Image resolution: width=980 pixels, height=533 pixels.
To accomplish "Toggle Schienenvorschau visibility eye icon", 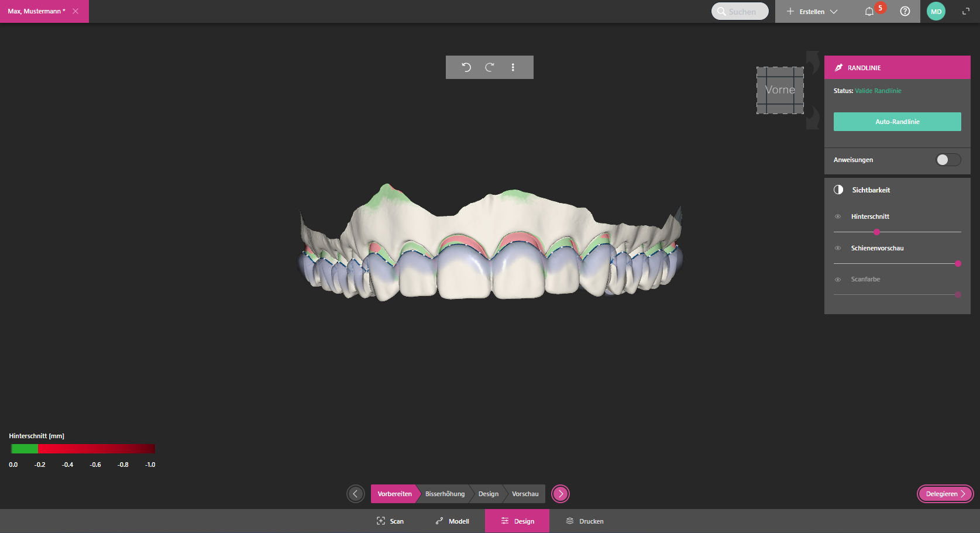I will click(838, 248).
